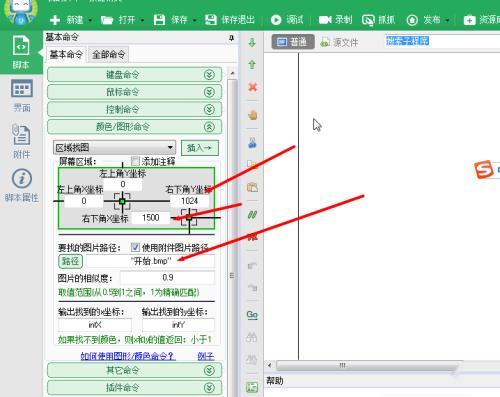Comment line with green slashes icon

click(252, 215)
